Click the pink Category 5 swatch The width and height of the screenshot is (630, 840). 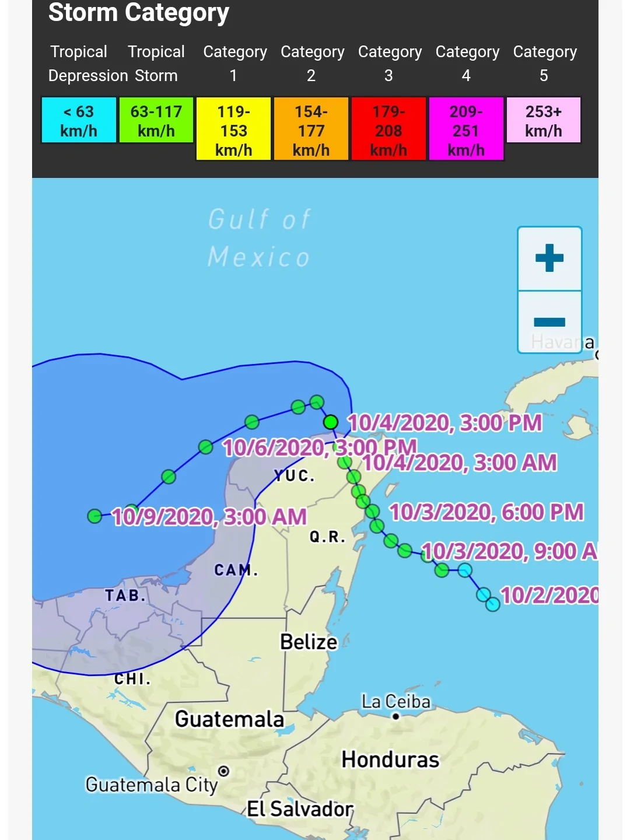544,121
